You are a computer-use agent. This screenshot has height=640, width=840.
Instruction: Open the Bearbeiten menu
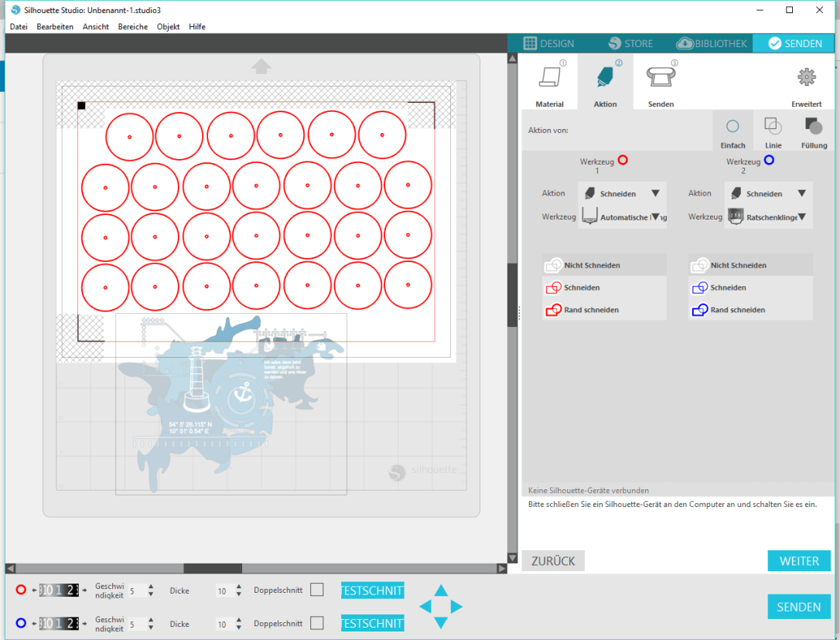(x=55, y=26)
